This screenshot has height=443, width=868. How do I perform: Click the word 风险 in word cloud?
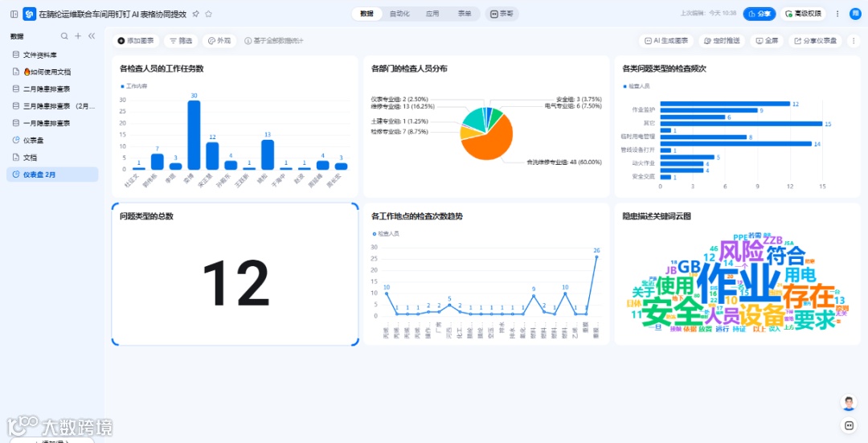pos(741,252)
